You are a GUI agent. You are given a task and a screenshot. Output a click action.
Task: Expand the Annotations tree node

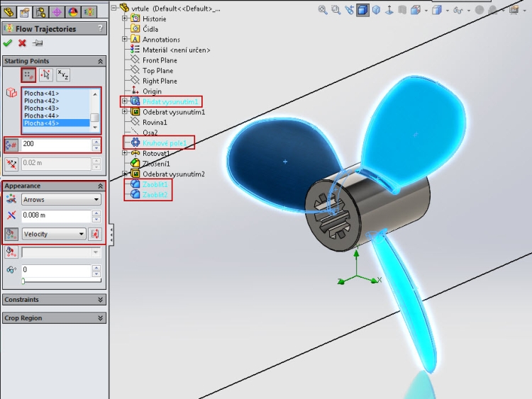(x=125, y=39)
